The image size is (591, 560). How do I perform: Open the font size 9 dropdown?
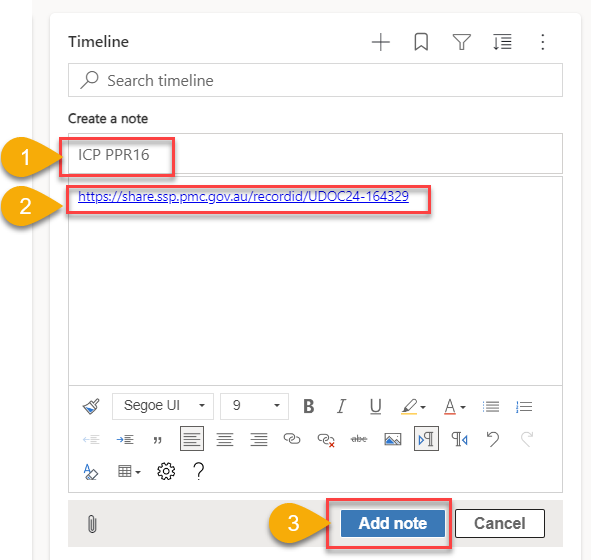pos(254,406)
